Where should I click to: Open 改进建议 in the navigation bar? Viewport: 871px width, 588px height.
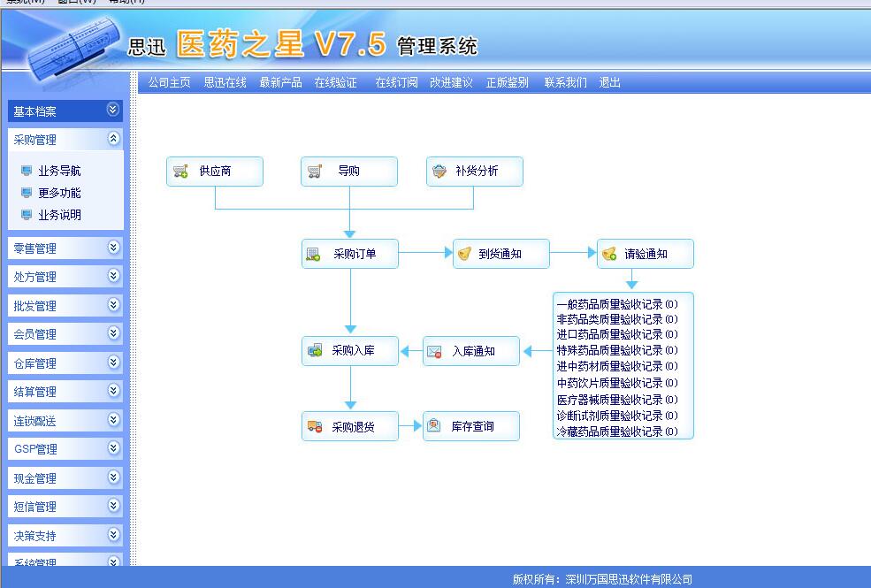pyautogui.click(x=451, y=83)
